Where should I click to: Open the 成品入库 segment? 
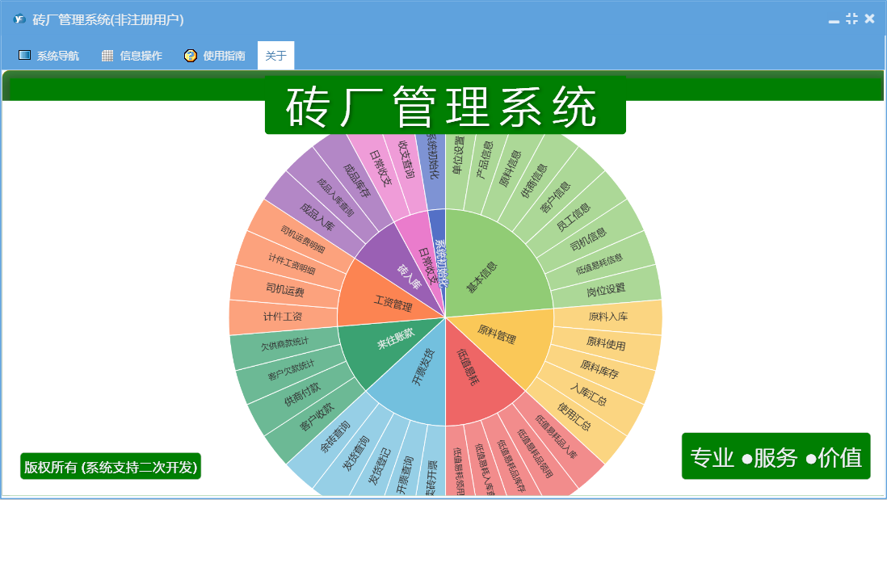[317, 218]
